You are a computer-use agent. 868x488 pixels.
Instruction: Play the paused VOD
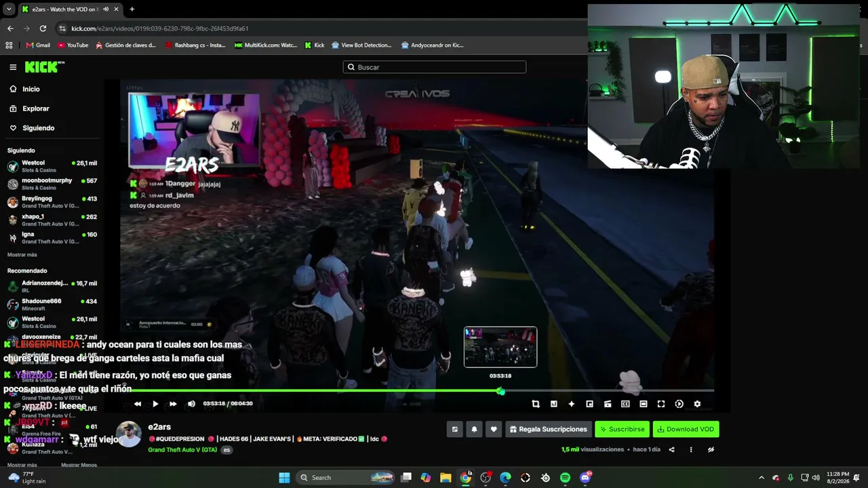pos(155,404)
